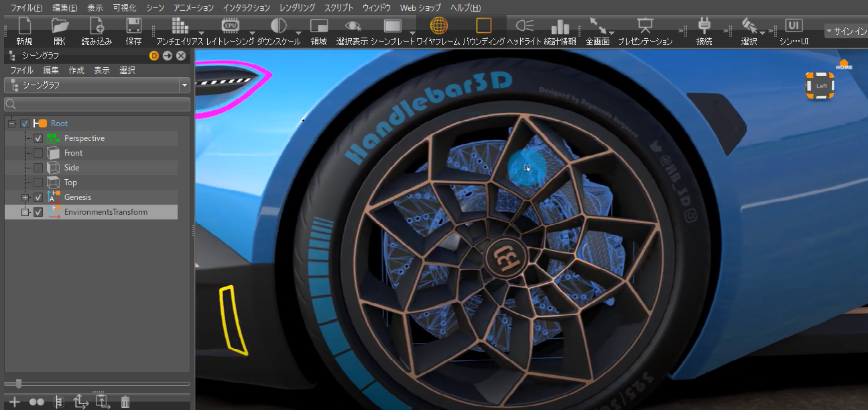Open a file with 開く
The image size is (868, 410).
[x=60, y=31]
